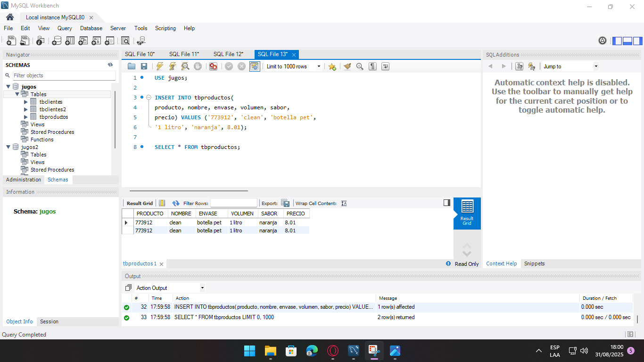
Task: Open the Query menu
Action: [65, 28]
